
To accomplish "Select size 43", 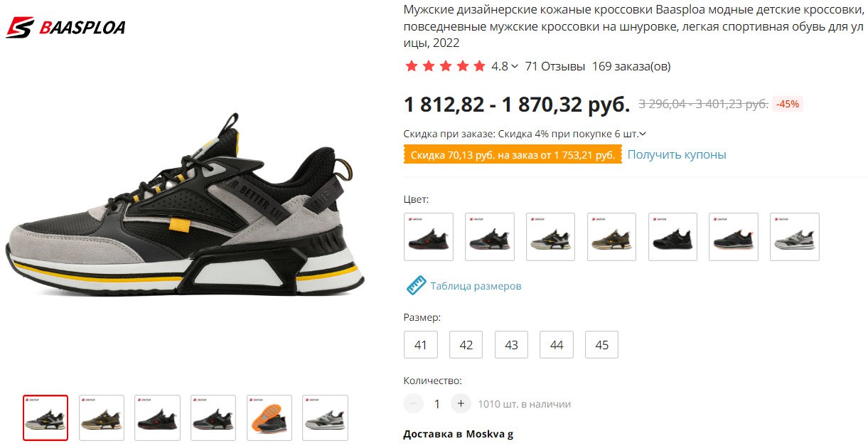I will (x=511, y=344).
